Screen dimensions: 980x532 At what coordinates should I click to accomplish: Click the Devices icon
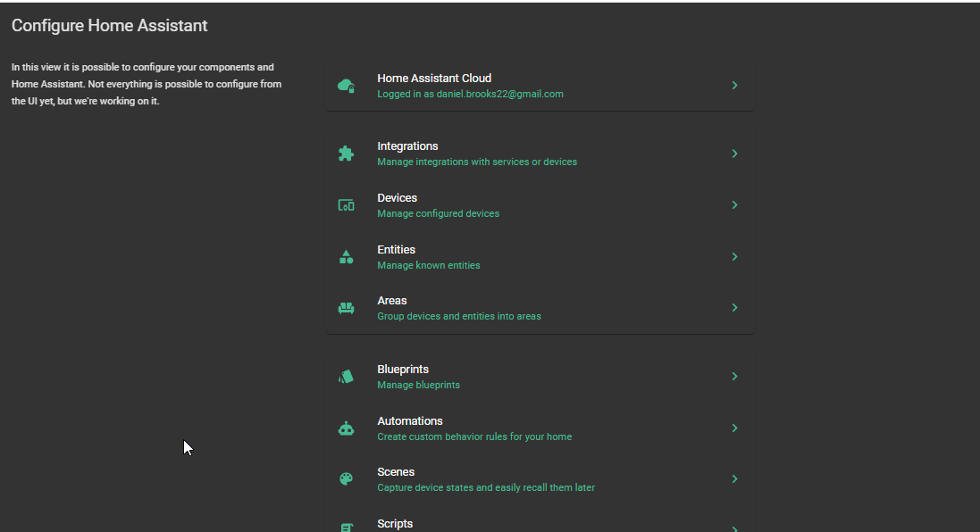pyautogui.click(x=347, y=205)
